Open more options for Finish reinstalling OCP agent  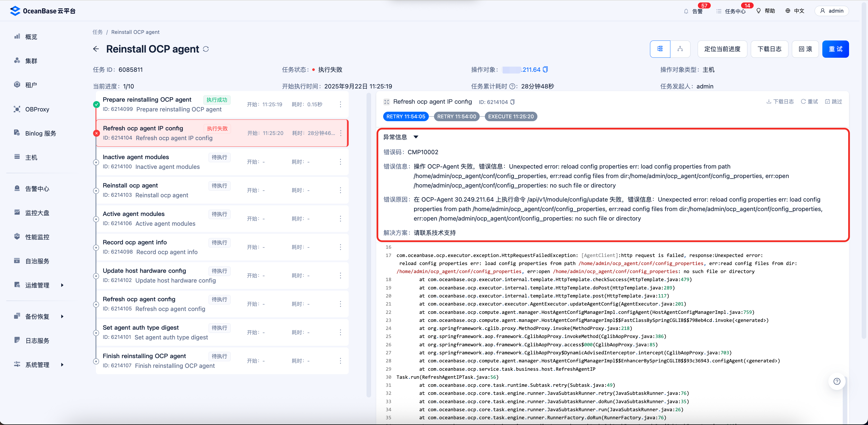coord(340,361)
